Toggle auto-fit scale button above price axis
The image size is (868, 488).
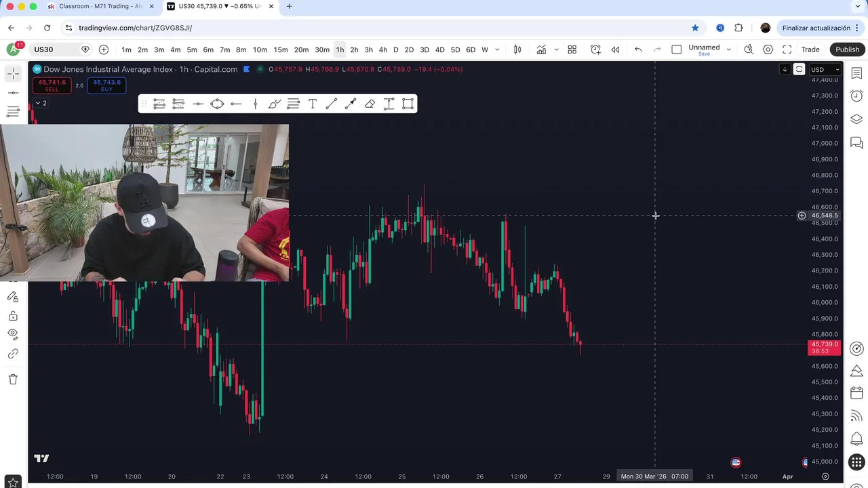(799, 69)
